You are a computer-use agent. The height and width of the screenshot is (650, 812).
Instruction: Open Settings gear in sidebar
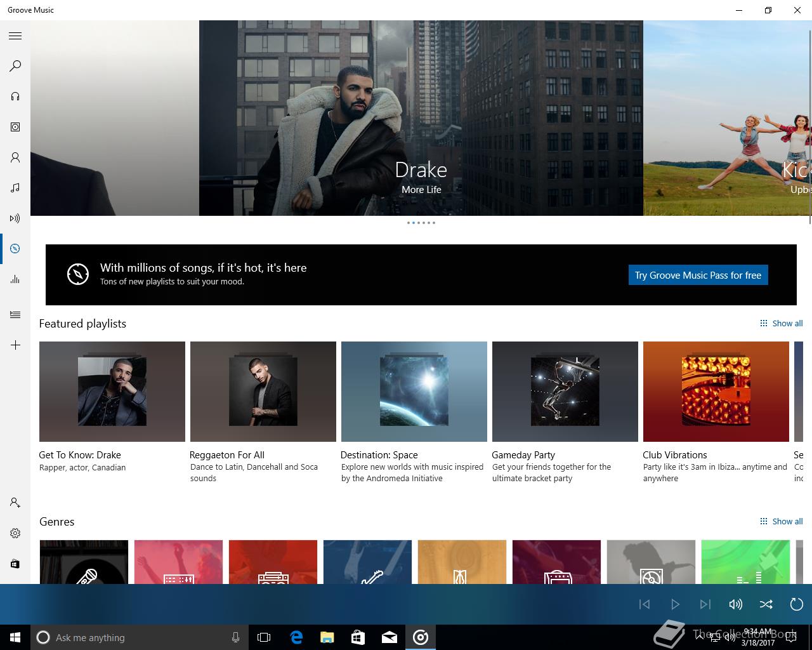coord(15,533)
